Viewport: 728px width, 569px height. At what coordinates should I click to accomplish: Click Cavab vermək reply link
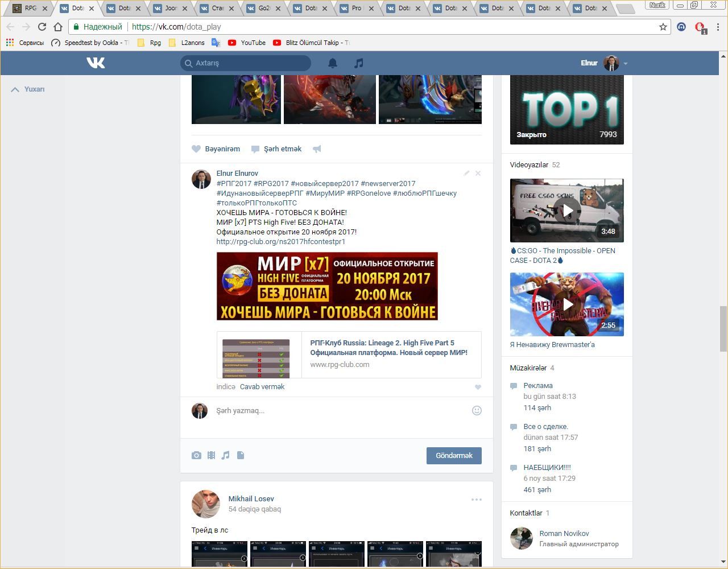coord(262,387)
